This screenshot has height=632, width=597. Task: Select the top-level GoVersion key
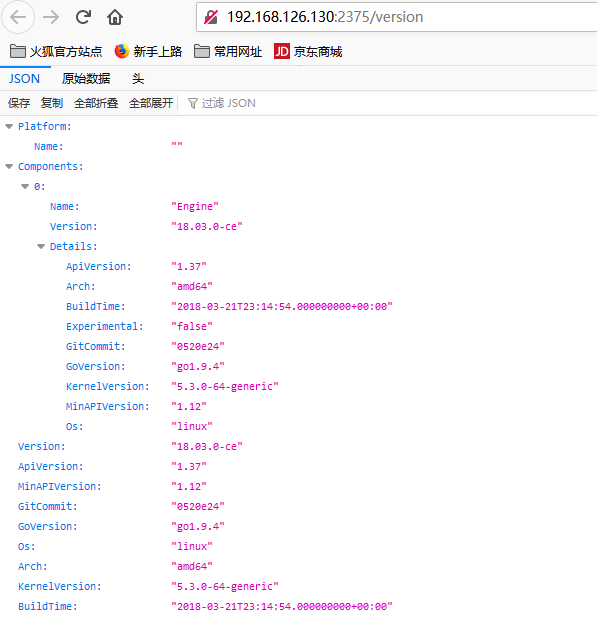click(48, 526)
